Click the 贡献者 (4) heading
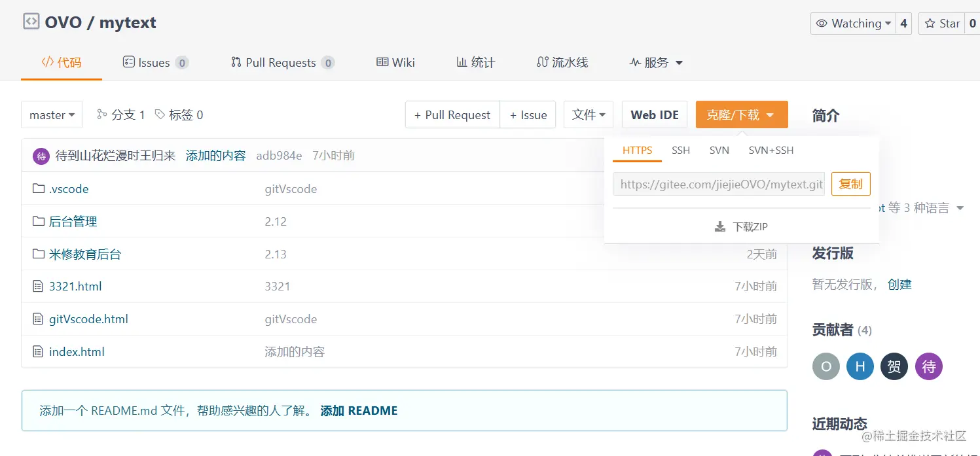The image size is (980, 456). (842, 330)
